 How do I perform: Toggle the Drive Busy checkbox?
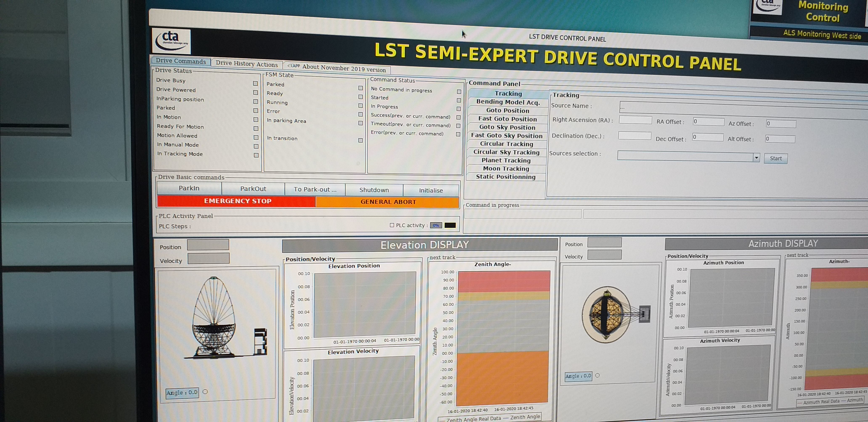(x=255, y=83)
